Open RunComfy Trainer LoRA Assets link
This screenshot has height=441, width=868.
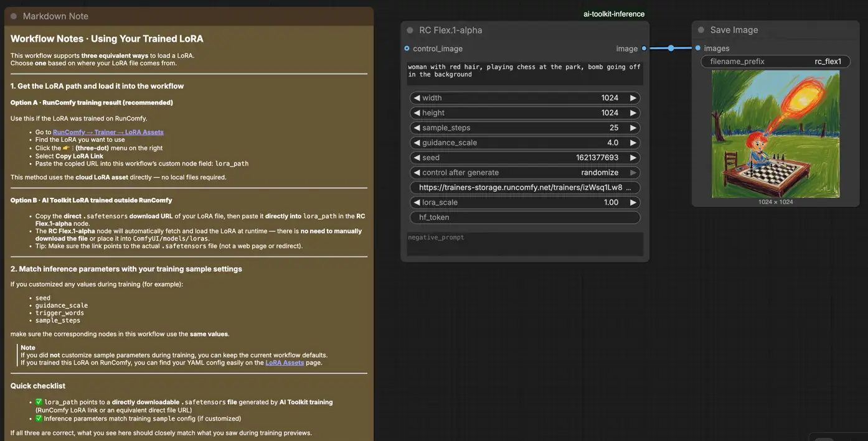108,132
